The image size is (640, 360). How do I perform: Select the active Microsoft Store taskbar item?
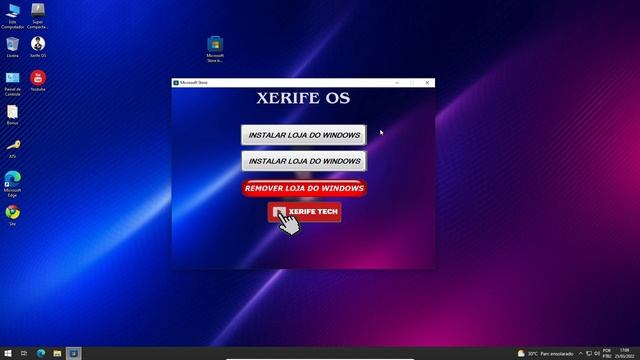pyautogui.click(x=74, y=353)
